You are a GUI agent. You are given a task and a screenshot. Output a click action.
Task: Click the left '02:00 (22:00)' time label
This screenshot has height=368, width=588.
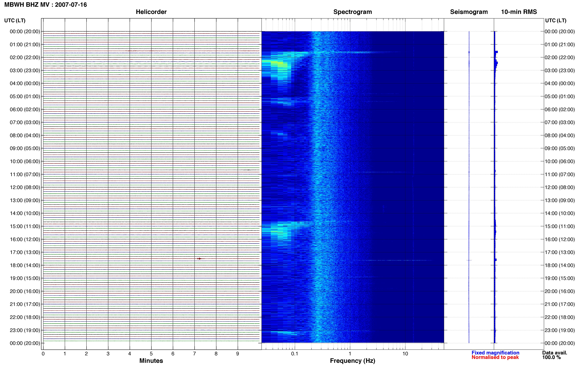[x=25, y=57]
